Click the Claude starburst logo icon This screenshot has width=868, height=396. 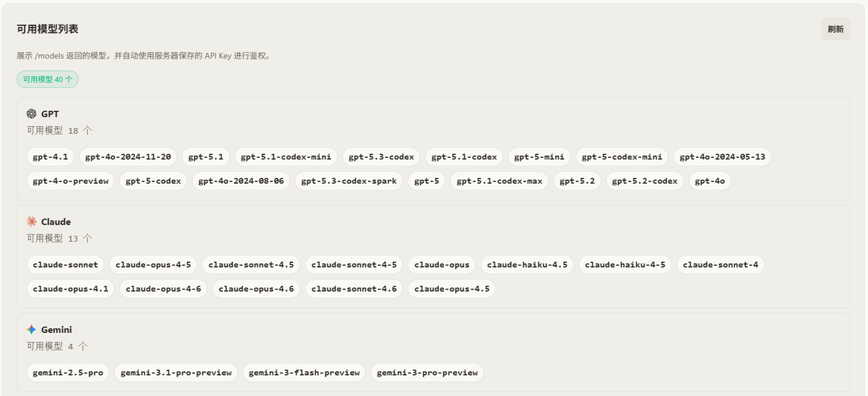(31, 222)
